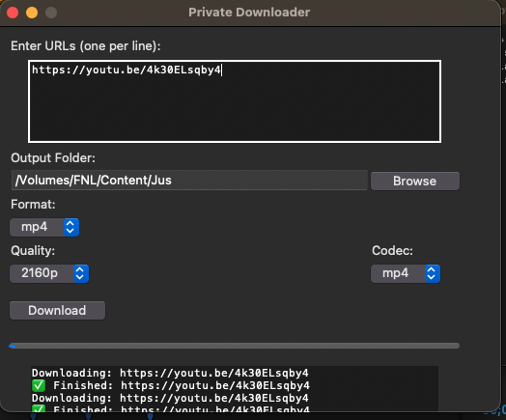Click the 'Output Folder:' label
Image resolution: width=506 pixels, height=420 pixels.
(x=53, y=158)
